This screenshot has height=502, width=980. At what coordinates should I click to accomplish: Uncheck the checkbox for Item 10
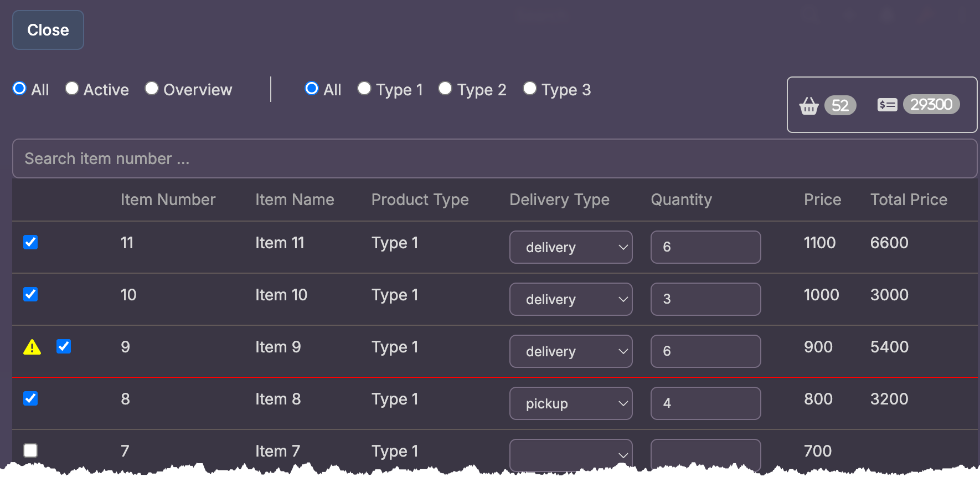click(30, 294)
